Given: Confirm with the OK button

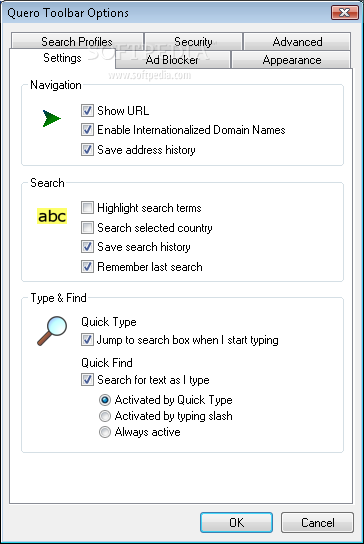Looking at the screenshot, I should (236, 522).
